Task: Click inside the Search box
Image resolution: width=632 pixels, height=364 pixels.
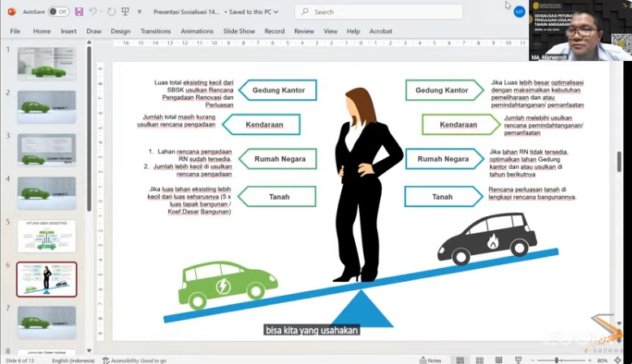Action: 379,11
